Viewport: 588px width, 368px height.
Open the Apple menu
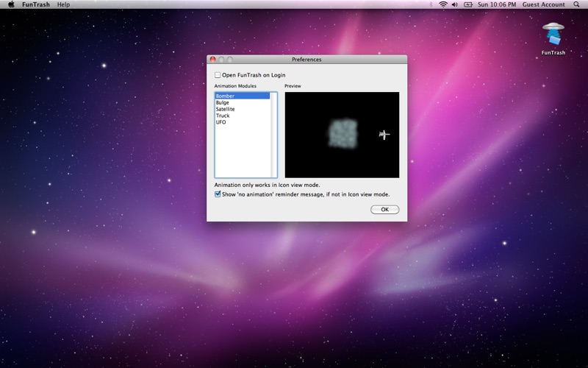[x=11, y=4]
